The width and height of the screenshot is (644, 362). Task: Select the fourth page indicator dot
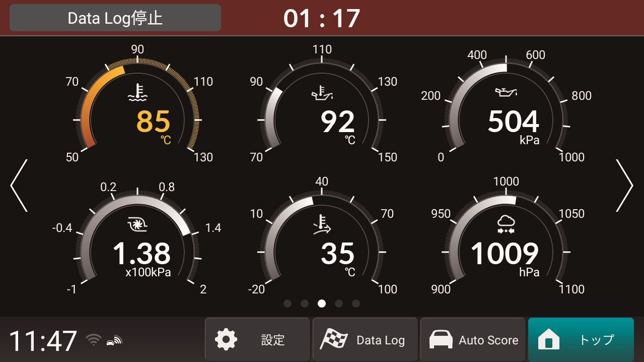click(339, 304)
